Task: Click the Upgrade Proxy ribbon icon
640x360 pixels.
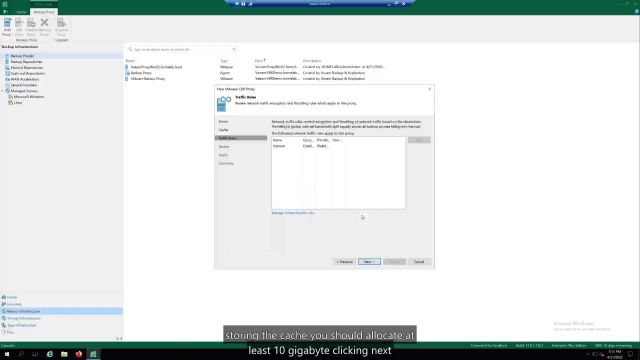Action: point(61,27)
